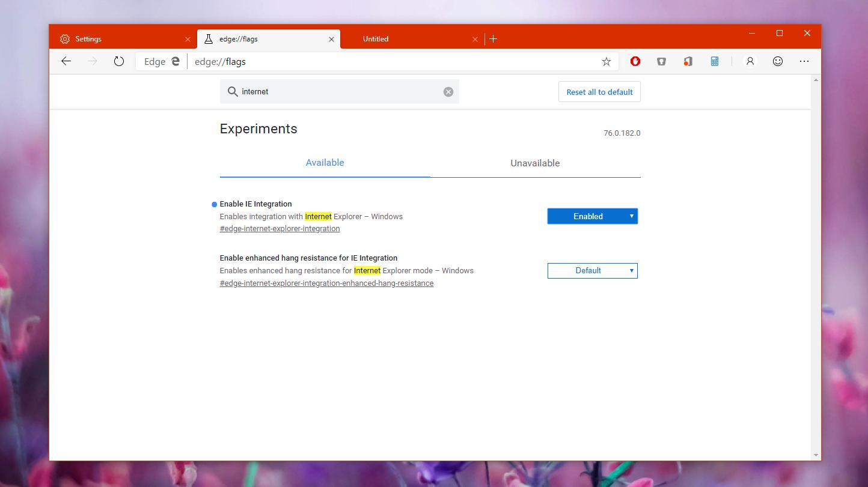
Task: Close the edge://flags tab
Action: click(x=331, y=39)
